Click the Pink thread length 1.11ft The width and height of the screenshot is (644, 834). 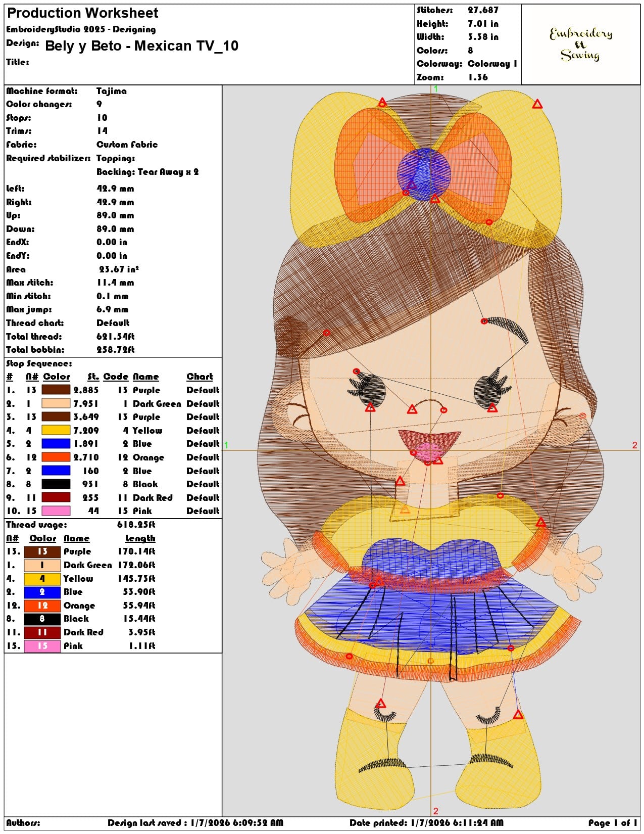click(x=142, y=646)
